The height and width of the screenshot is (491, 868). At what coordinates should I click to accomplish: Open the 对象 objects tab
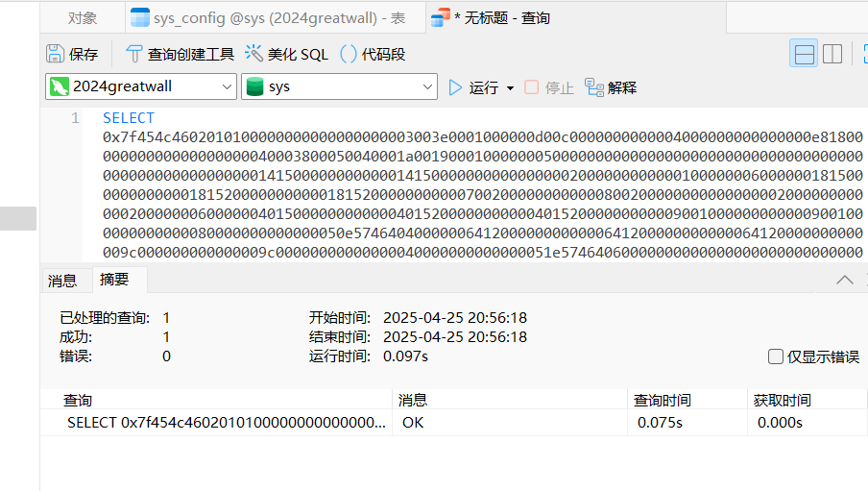tap(83, 17)
